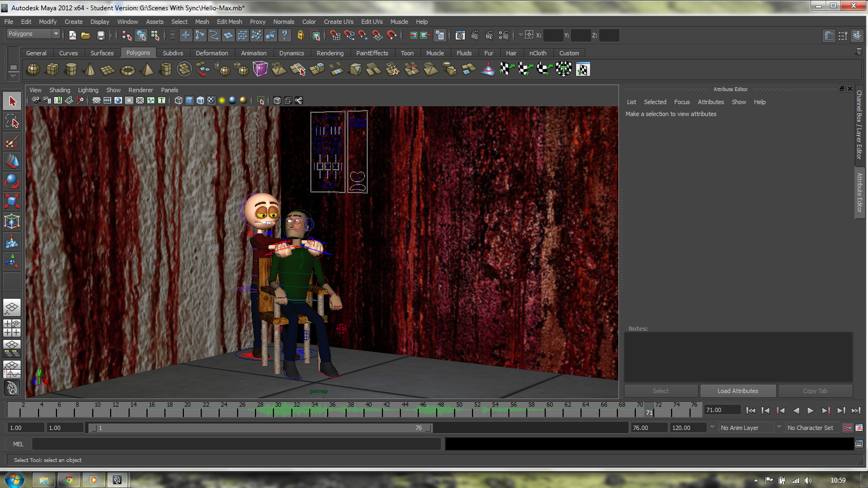Select the polygon cone shelf icon
This screenshot has width=868, height=488.
tap(89, 69)
